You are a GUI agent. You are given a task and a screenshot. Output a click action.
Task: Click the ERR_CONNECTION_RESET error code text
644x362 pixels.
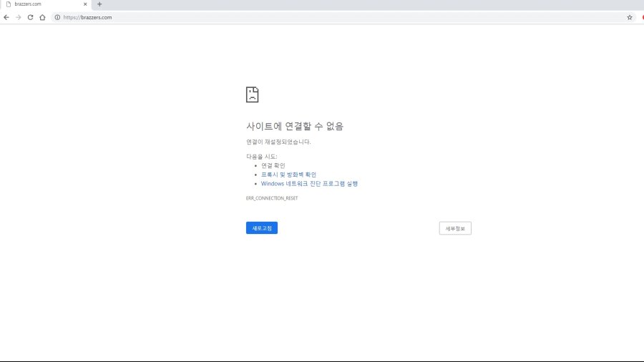tap(272, 198)
